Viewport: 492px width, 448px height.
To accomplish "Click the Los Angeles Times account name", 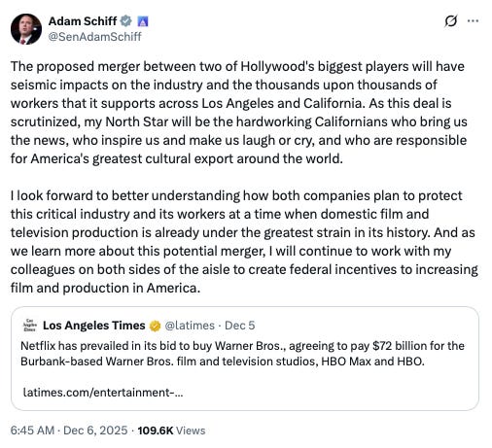I will tap(94, 326).
